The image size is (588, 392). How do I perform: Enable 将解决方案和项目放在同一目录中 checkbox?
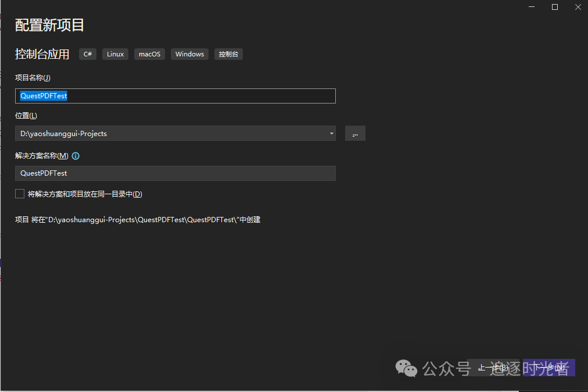(20, 194)
